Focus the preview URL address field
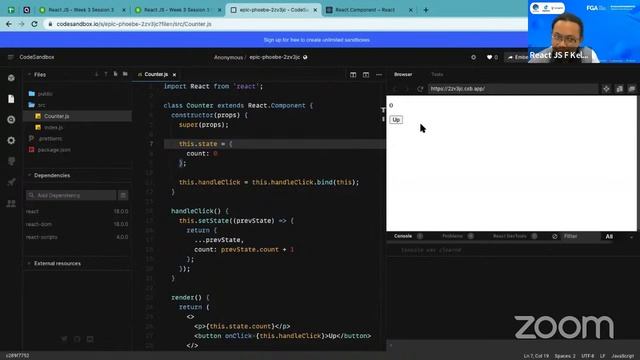 (x=512, y=89)
